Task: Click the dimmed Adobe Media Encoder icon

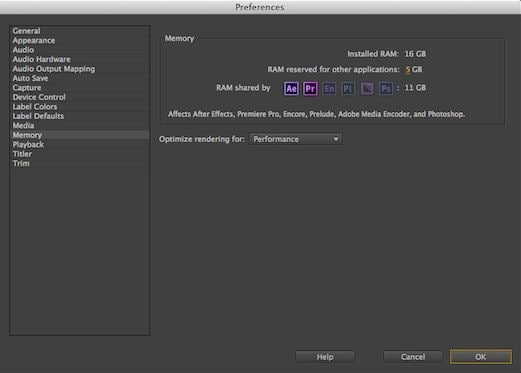Action: (367, 89)
